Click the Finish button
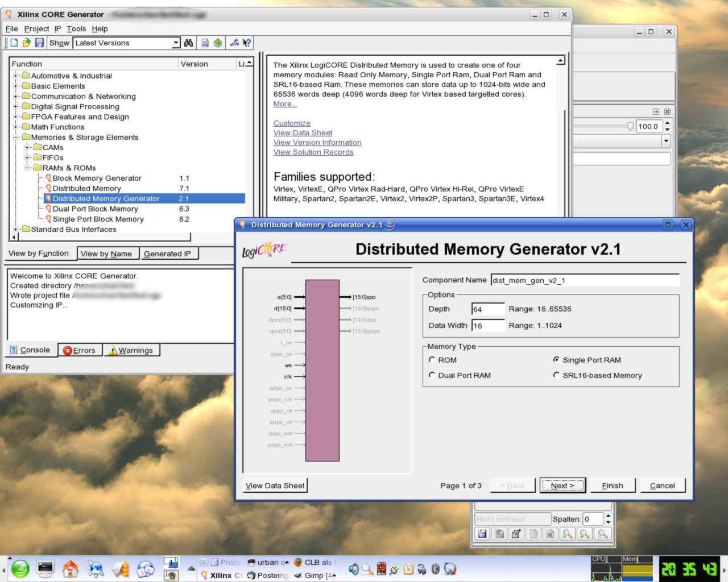 [x=613, y=485]
